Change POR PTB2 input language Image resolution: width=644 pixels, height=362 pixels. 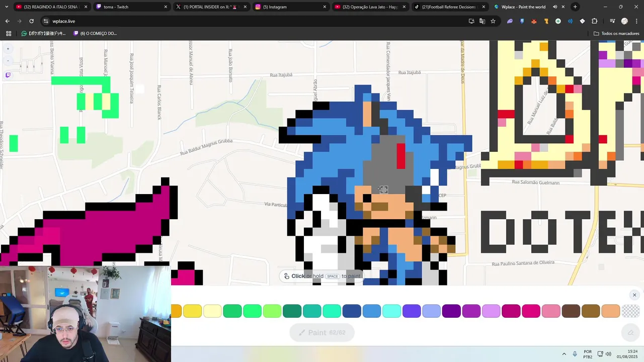588,354
